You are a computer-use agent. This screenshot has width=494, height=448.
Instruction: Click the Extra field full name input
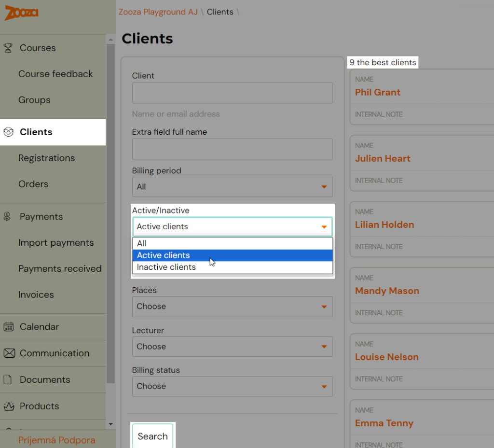[x=232, y=149]
